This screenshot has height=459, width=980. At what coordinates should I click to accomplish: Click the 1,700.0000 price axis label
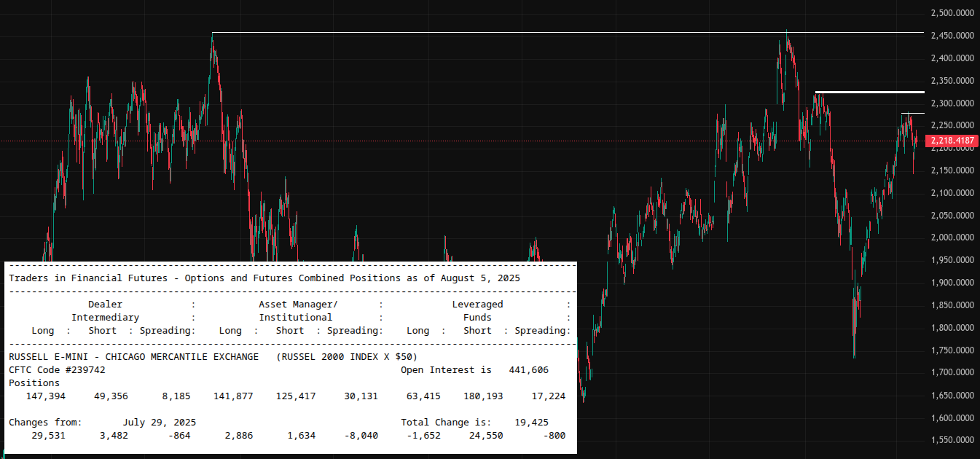(x=953, y=373)
